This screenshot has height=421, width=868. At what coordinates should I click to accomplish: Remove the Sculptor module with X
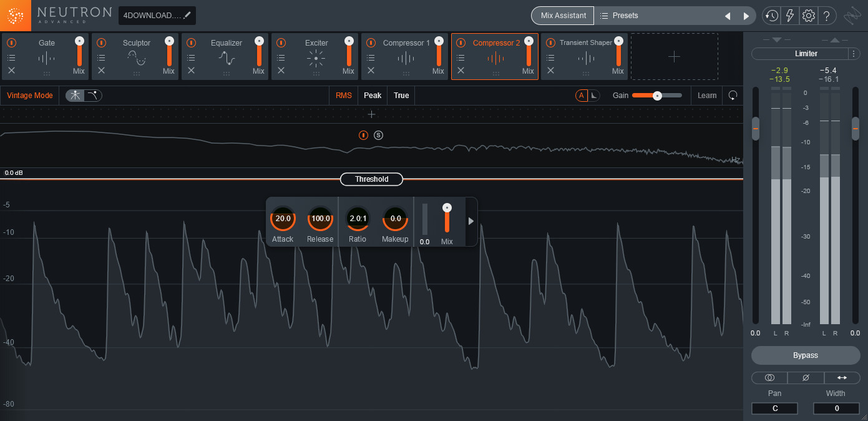(101, 71)
